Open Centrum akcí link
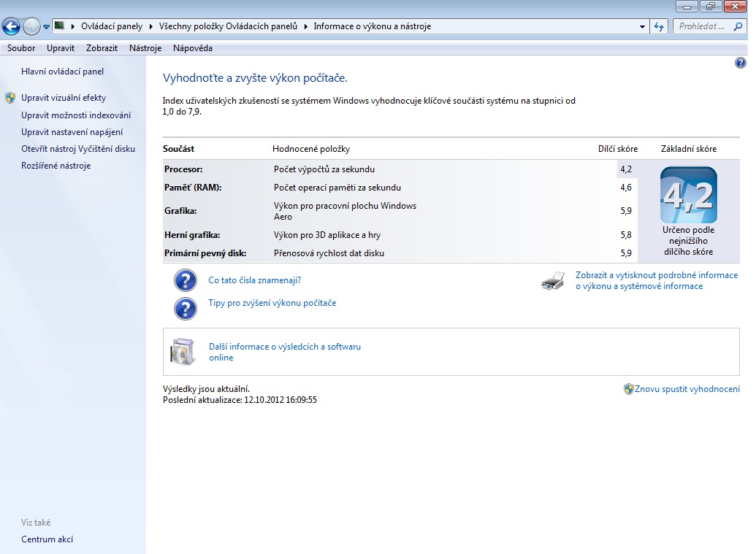This screenshot has width=756, height=554. (x=47, y=539)
